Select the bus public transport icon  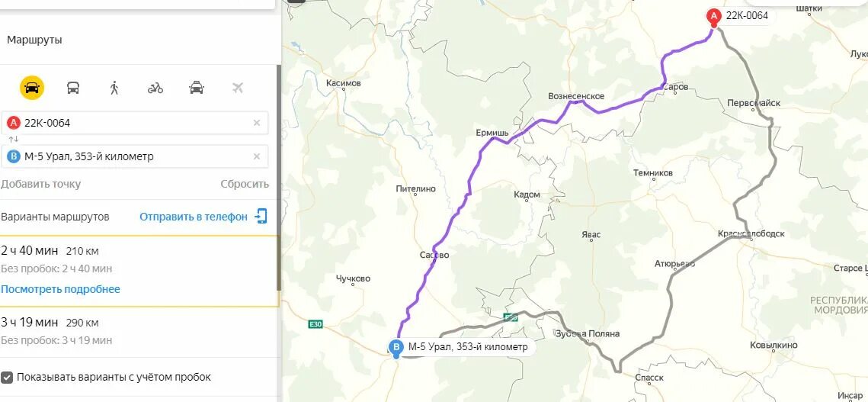pyautogui.click(x=73, y=88)
